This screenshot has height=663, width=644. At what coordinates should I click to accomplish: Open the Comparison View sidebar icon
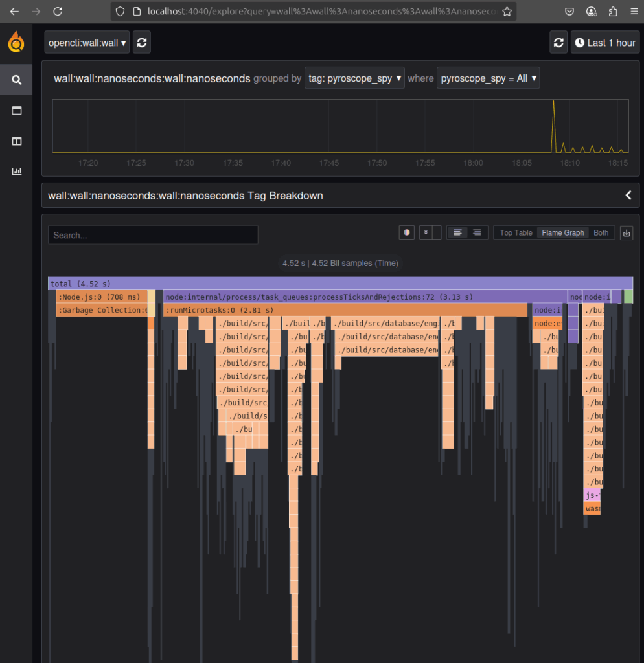(16, 110)
